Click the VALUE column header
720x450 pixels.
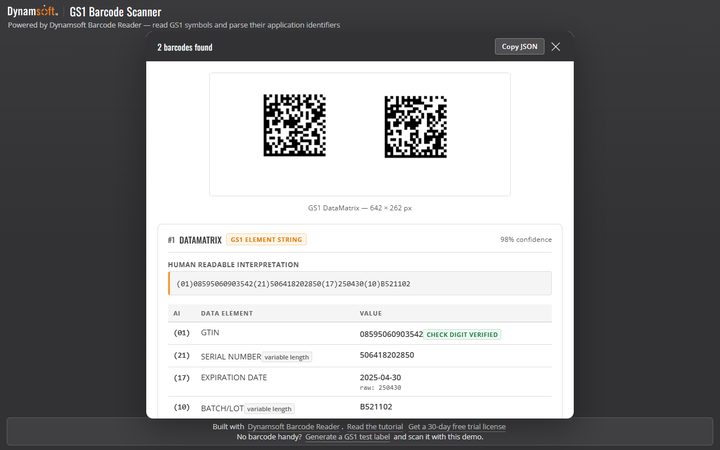371,313
